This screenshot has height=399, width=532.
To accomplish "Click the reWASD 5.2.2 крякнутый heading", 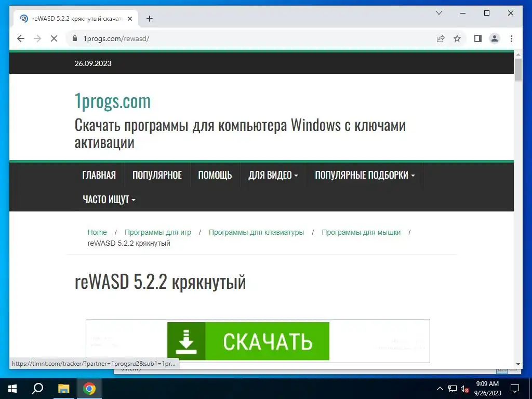I will tap(160, 282).
